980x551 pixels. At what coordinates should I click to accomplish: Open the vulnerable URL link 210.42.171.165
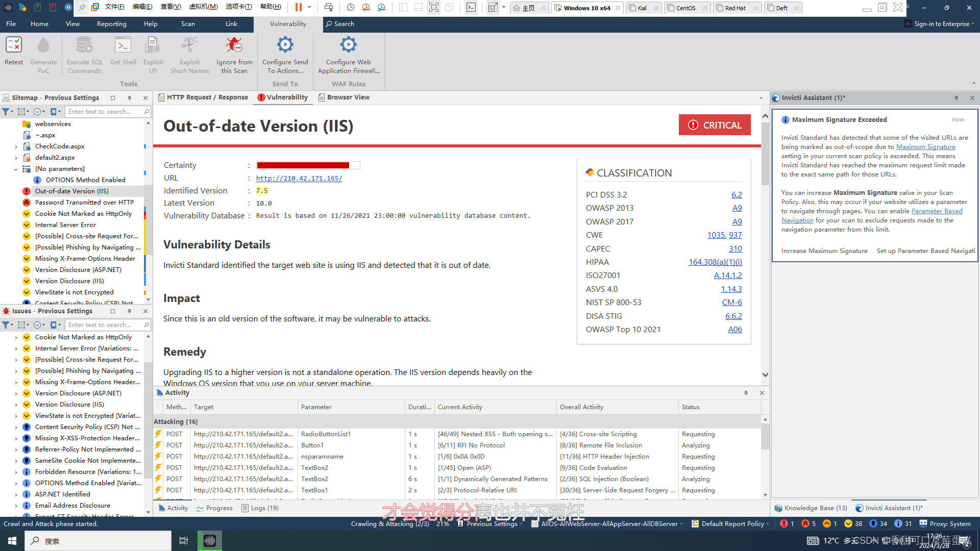[299, 178]
